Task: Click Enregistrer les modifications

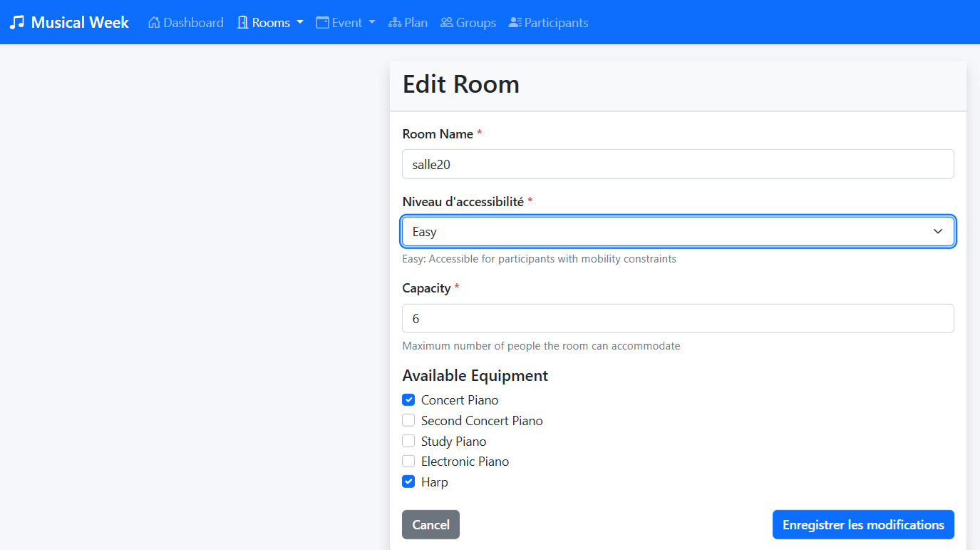Action: point(862,524)
